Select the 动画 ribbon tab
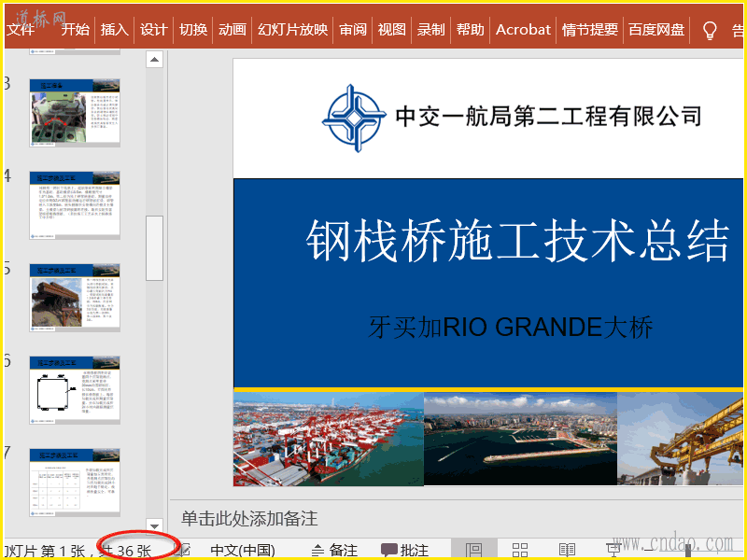 tap(232, 30)
